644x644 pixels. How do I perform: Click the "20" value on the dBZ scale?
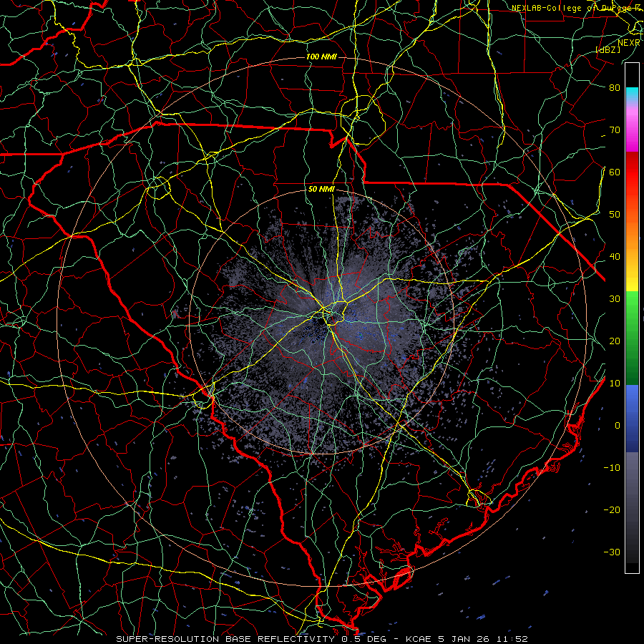point(615,341)
